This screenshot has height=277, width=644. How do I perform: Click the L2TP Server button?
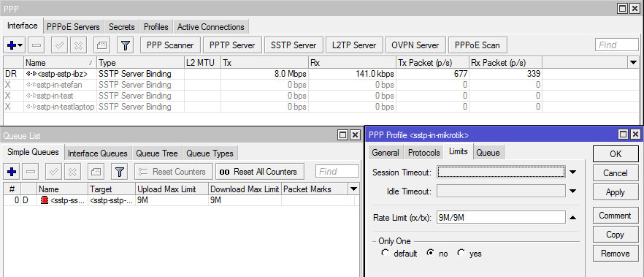tap(354, 45)
